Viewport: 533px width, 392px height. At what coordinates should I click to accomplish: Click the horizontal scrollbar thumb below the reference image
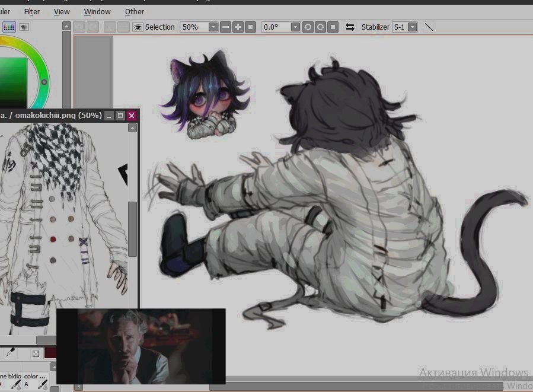coord(46,340)
